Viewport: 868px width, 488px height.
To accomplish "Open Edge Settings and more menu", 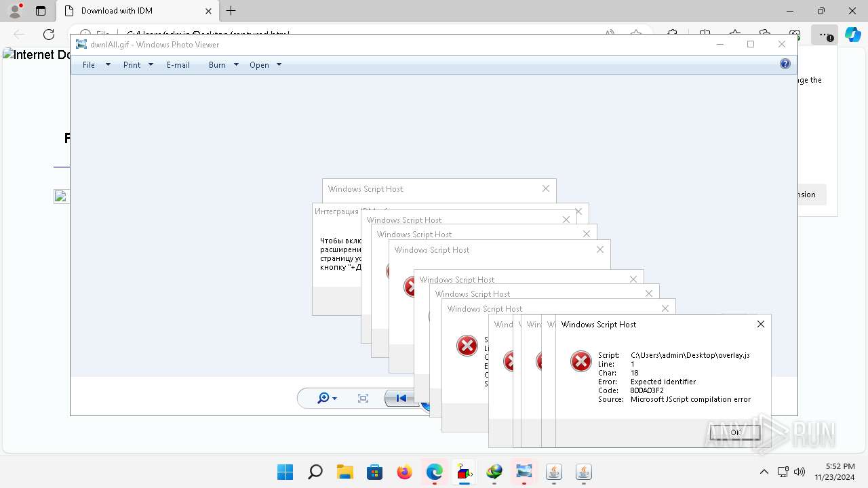I will tap(825, 35).
